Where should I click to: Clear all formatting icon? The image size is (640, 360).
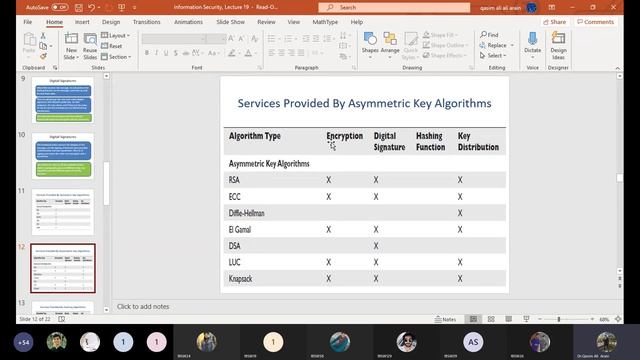pos(255,39)
